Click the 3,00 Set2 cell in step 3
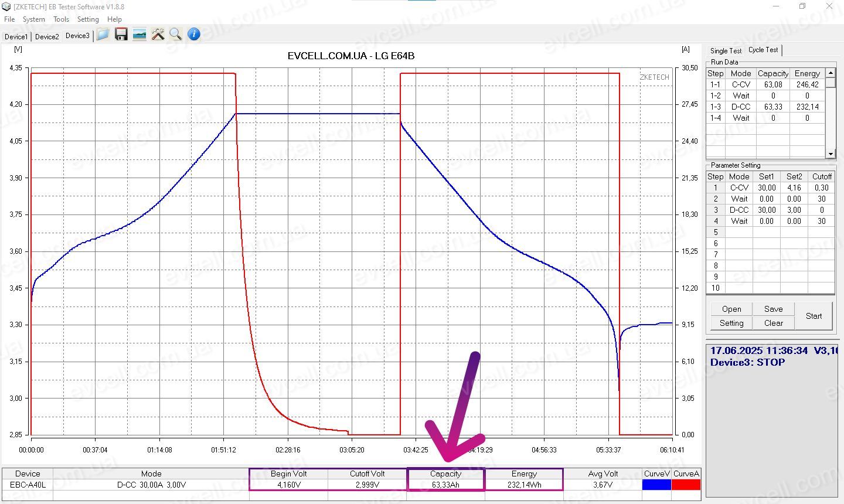The image size is (844, 504). tap(794, 210)
